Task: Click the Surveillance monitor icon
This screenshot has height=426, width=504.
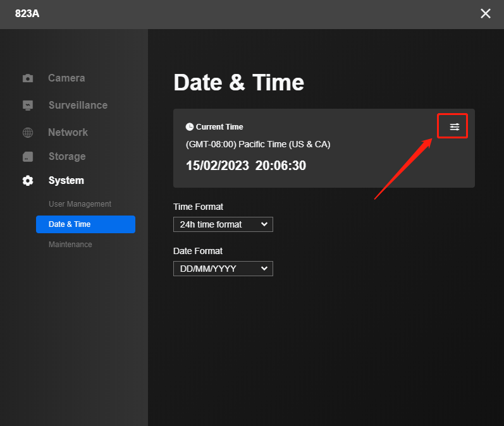Action: (x=28, y=106)
